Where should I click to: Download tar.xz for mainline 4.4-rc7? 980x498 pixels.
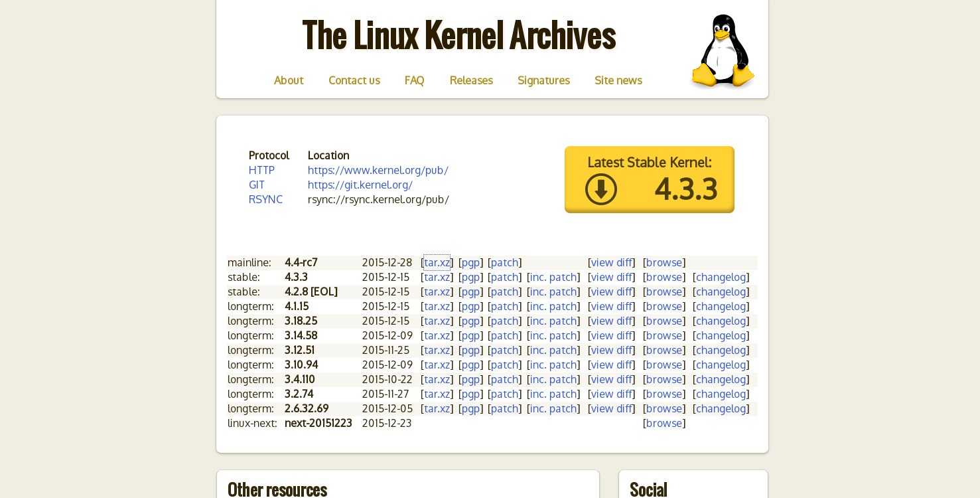coord(437,262)
